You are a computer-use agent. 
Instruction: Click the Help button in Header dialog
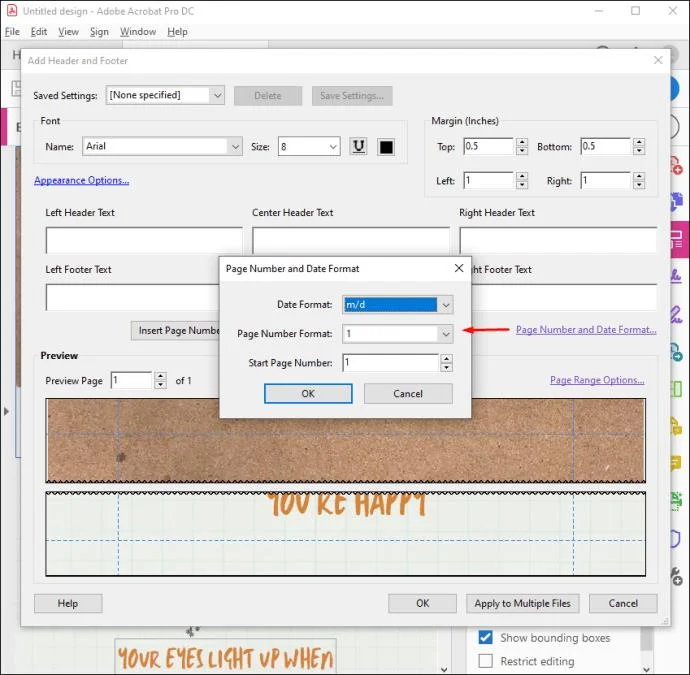coord(68,603)
